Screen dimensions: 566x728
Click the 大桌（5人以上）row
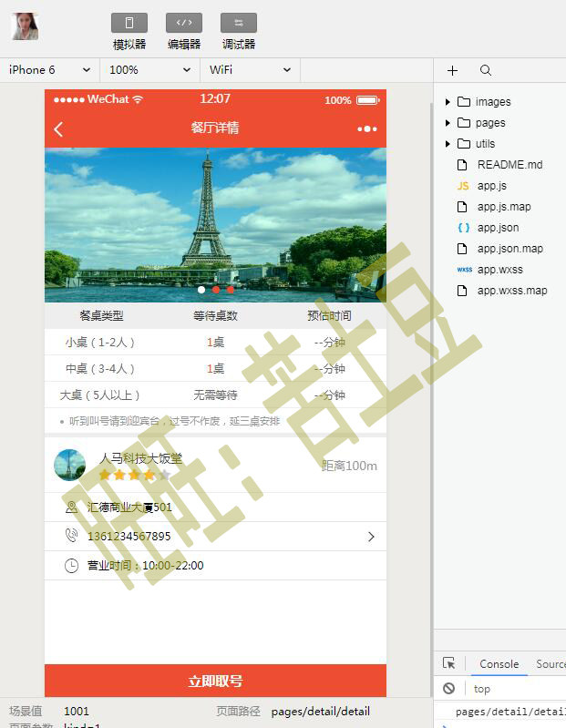(x=215, y=395)
